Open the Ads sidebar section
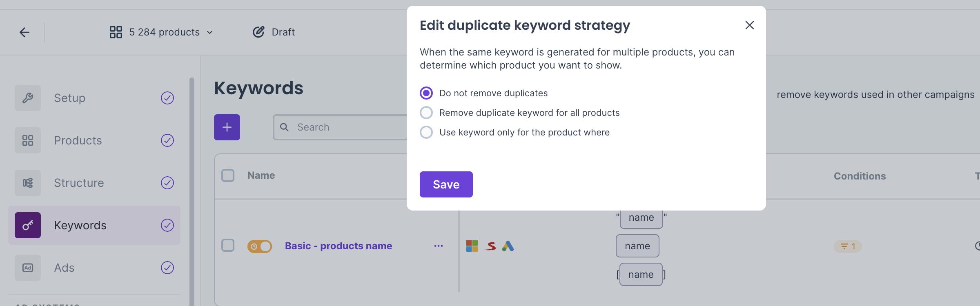980x306 pixels. [x=64, y=268]
